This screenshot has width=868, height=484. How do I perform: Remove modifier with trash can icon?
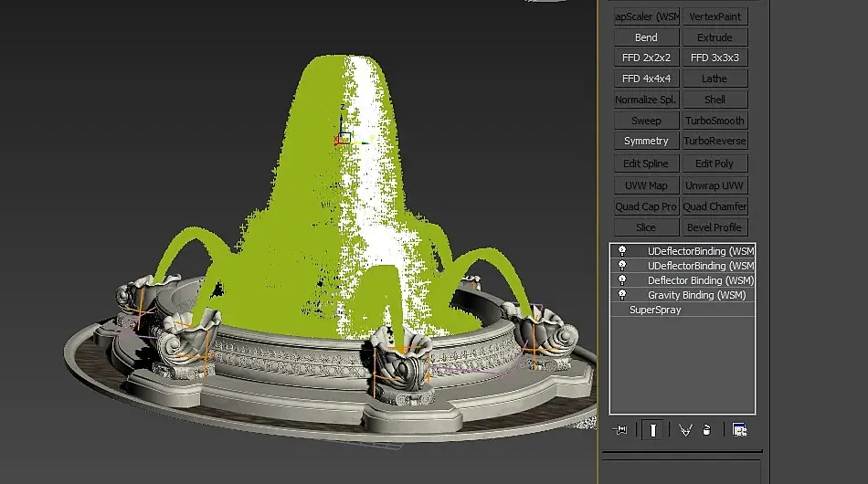click(x=707, y=430)
